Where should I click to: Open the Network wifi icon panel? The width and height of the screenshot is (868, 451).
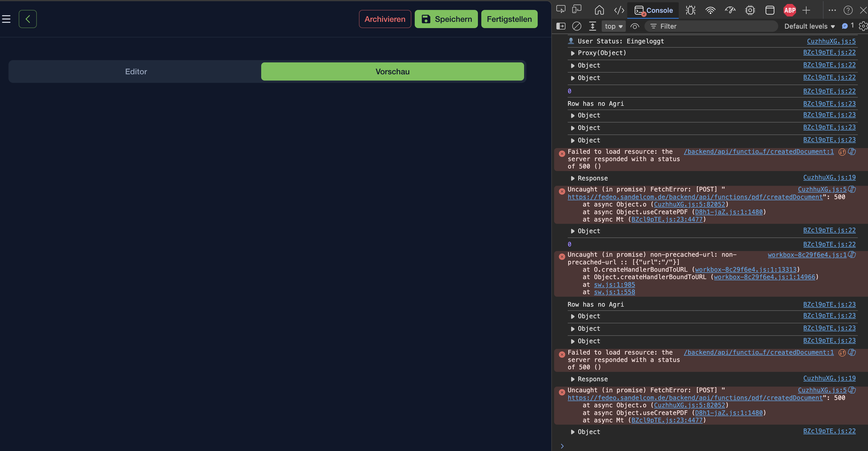tap(710, 10)
